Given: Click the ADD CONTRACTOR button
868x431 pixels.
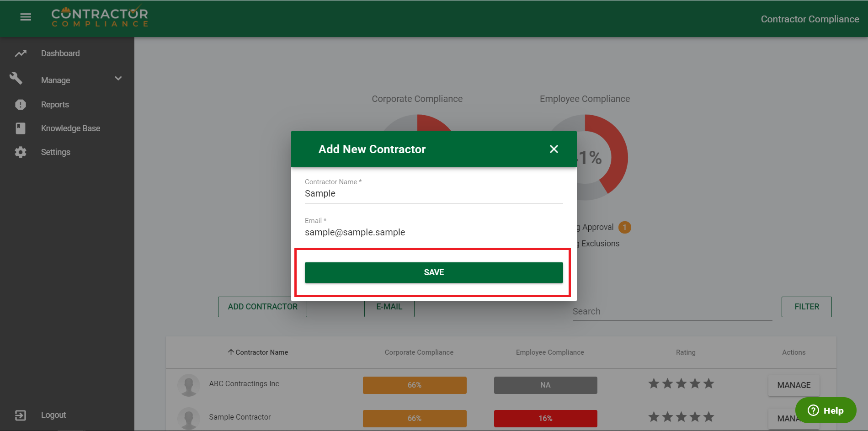Looking at the screenshot, I should [262, 307].
